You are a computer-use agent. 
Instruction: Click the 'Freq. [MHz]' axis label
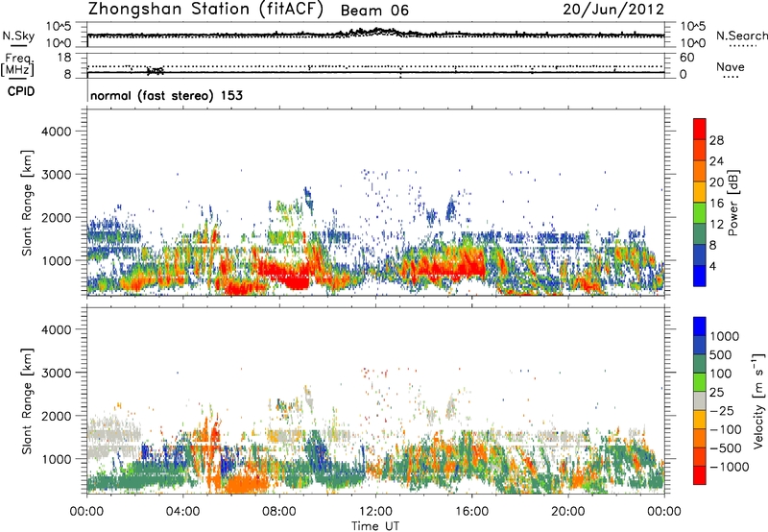point(17,64)
